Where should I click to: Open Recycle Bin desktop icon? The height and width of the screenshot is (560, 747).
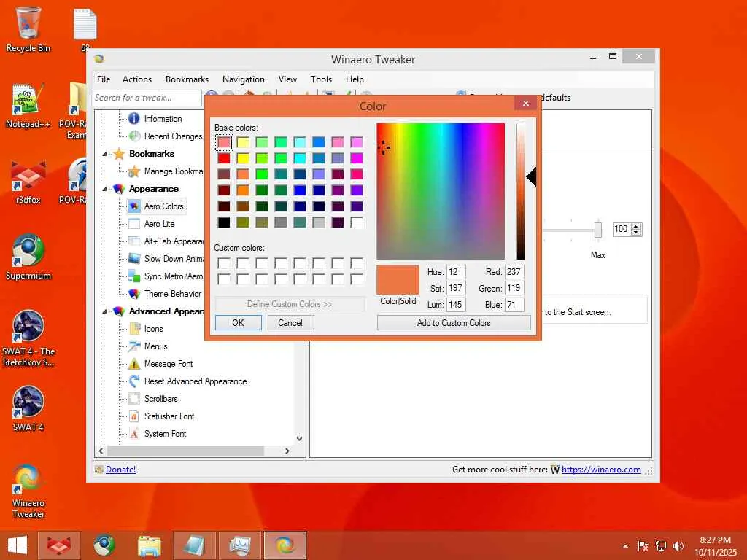click(x=28, y=30)
